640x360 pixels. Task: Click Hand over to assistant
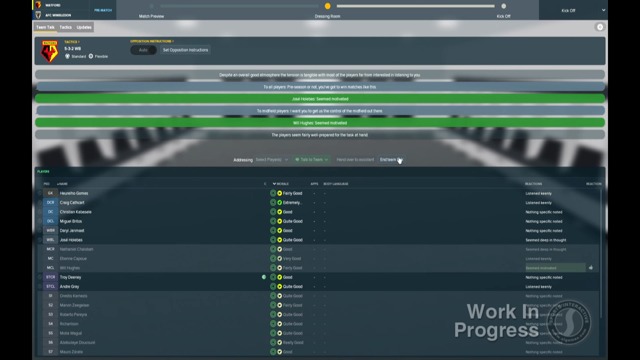point(355,160)
